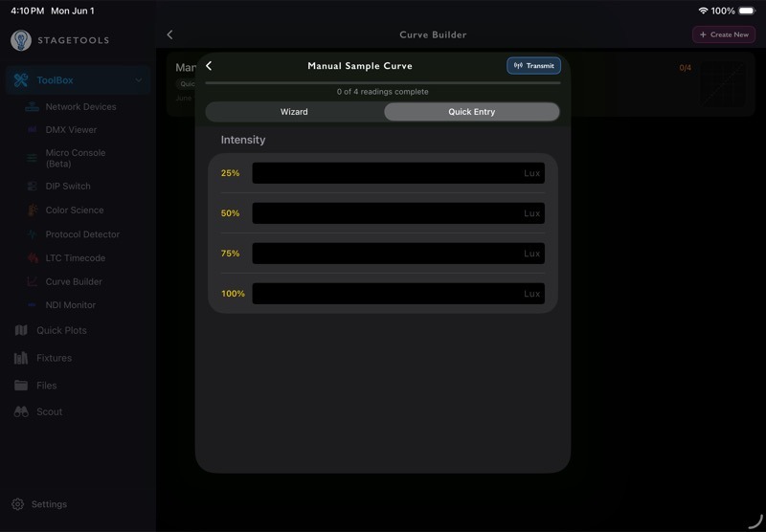Click the 4:10 PM clock
Screen dimensions: 766x532
tap(28, 11)
